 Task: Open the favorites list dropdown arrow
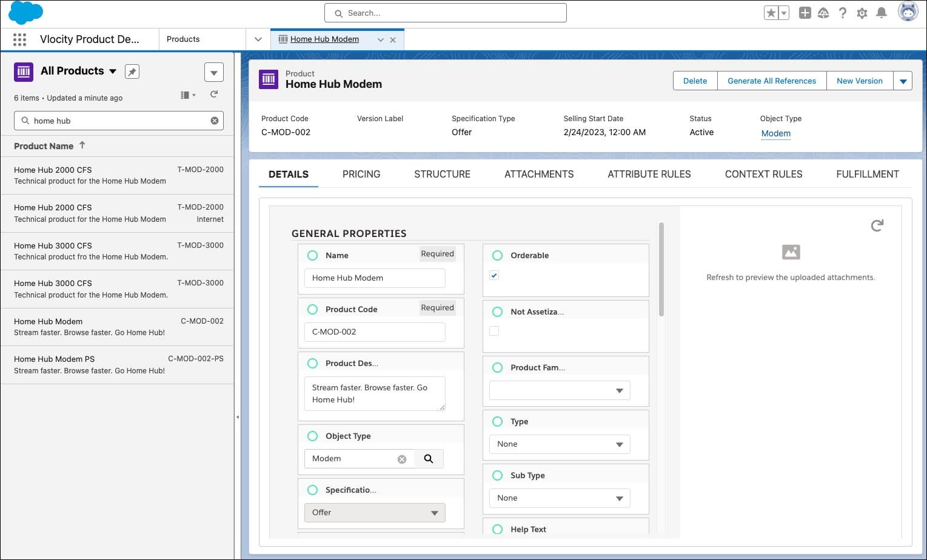[x=784, y=13]
